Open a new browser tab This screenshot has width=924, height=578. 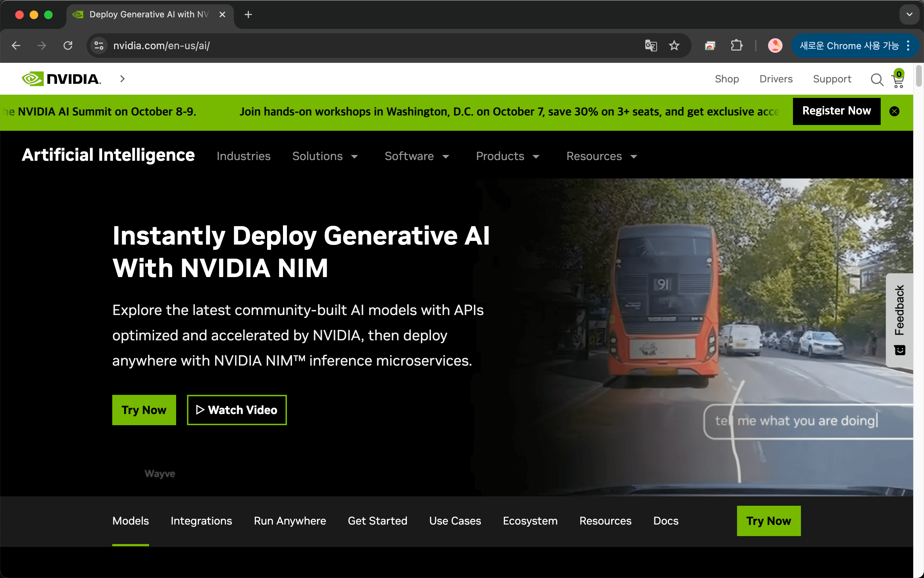248,14
